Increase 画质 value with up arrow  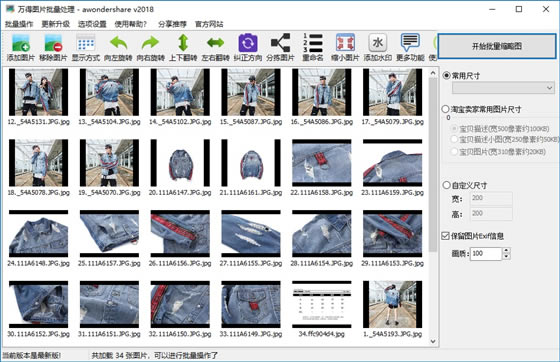click(x=506, y=250)
